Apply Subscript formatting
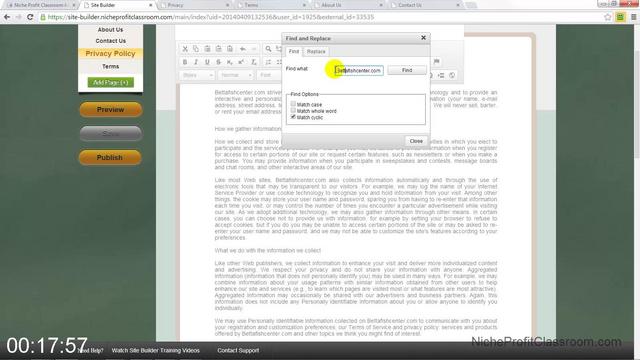This screenshot has height=360, width=640. 230,62
